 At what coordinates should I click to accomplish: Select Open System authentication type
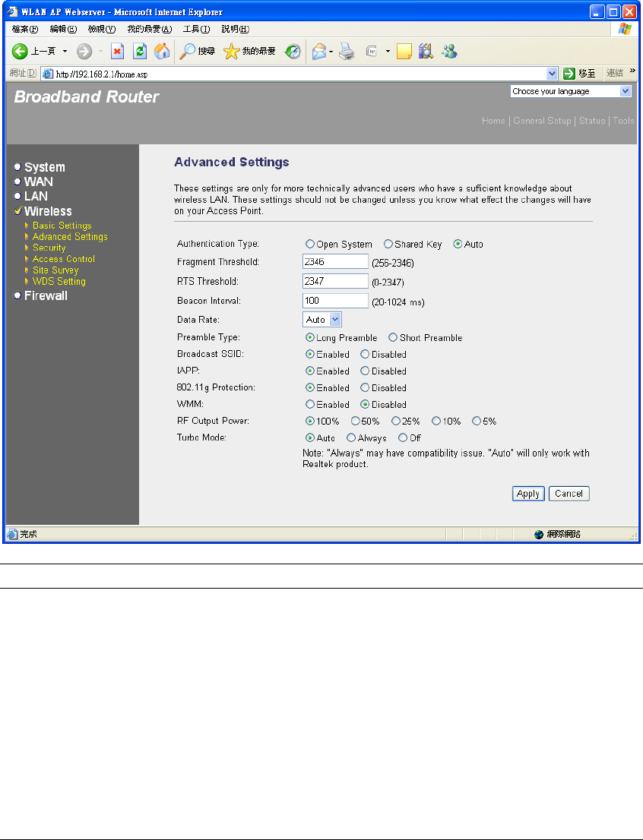point(309,244)
